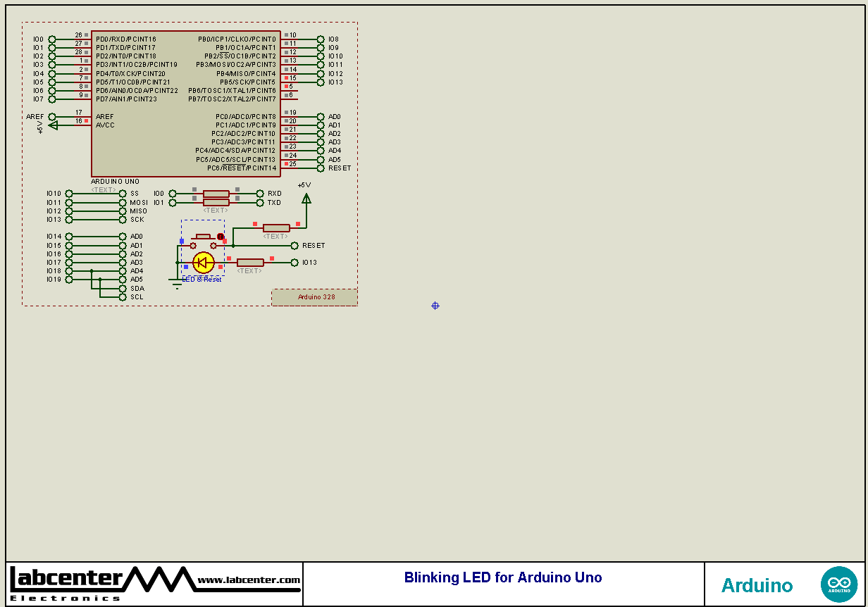Select the IO13 terminal next to its resistor
This screenshot has height=607, width=868.
coord(294,262)
